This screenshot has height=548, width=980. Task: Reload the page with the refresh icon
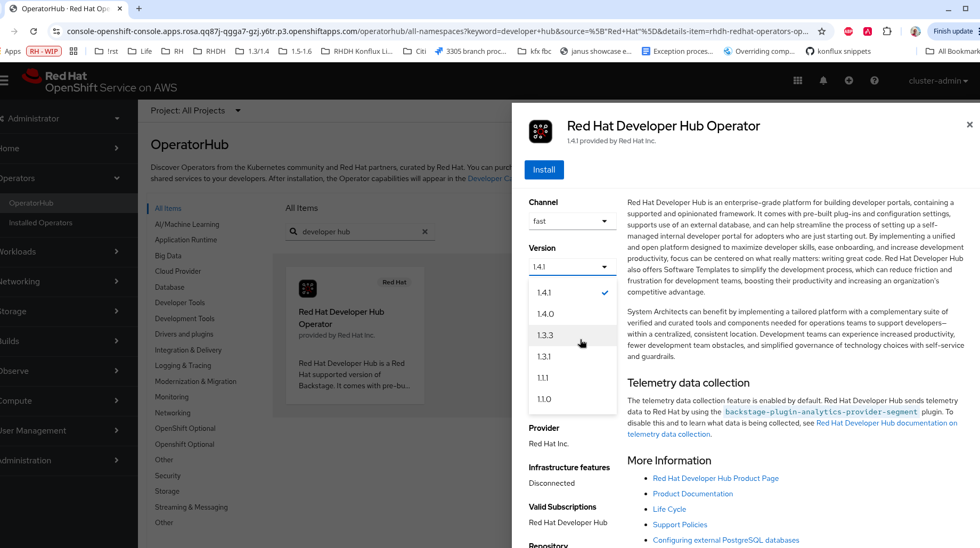pos(34,31)
